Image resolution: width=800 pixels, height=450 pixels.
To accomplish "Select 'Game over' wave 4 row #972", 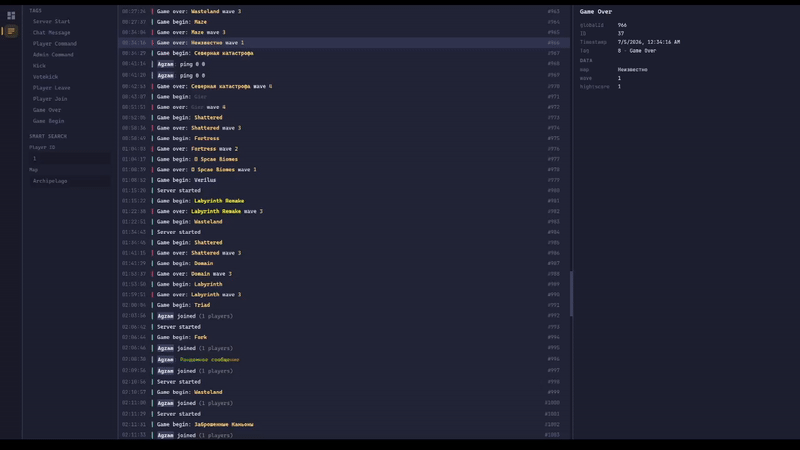I will (x=344, y=107).
